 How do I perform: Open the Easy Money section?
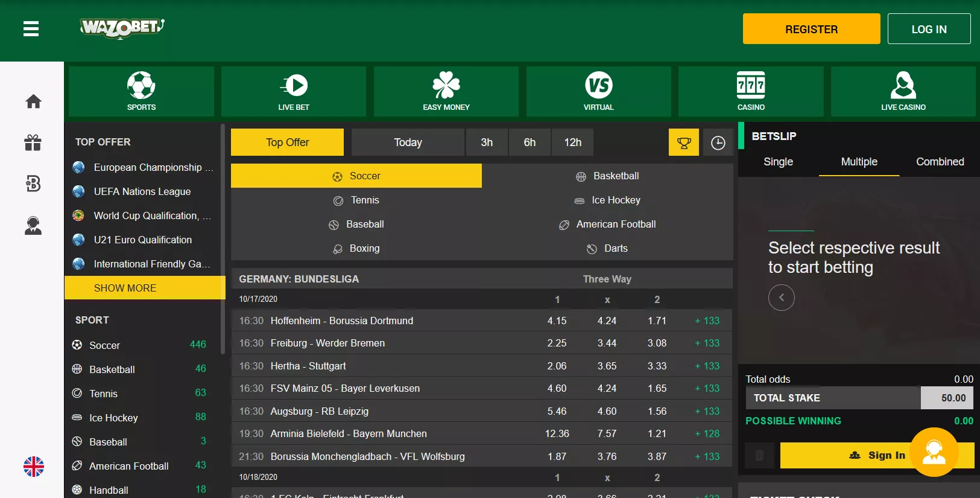point(446,91)
